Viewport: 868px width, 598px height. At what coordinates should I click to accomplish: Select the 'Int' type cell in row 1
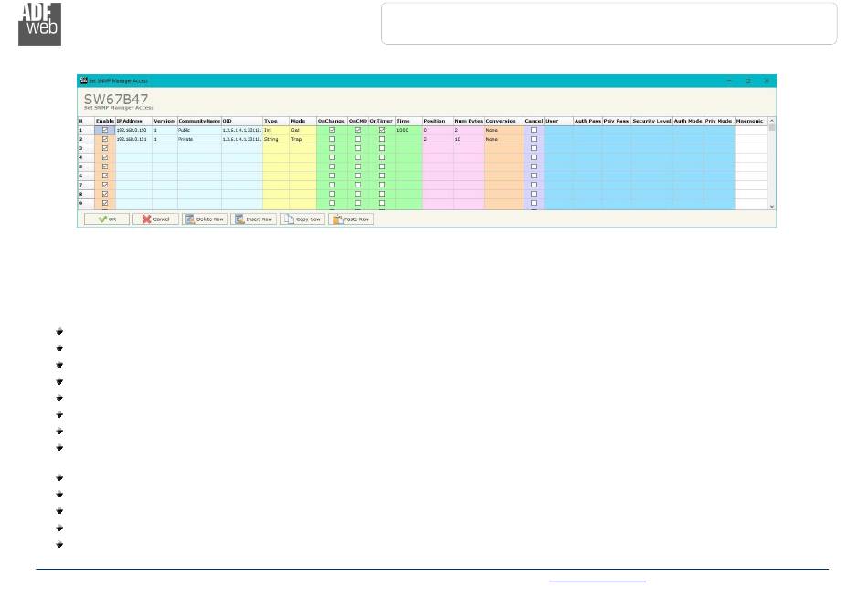[x=276, y=130]
